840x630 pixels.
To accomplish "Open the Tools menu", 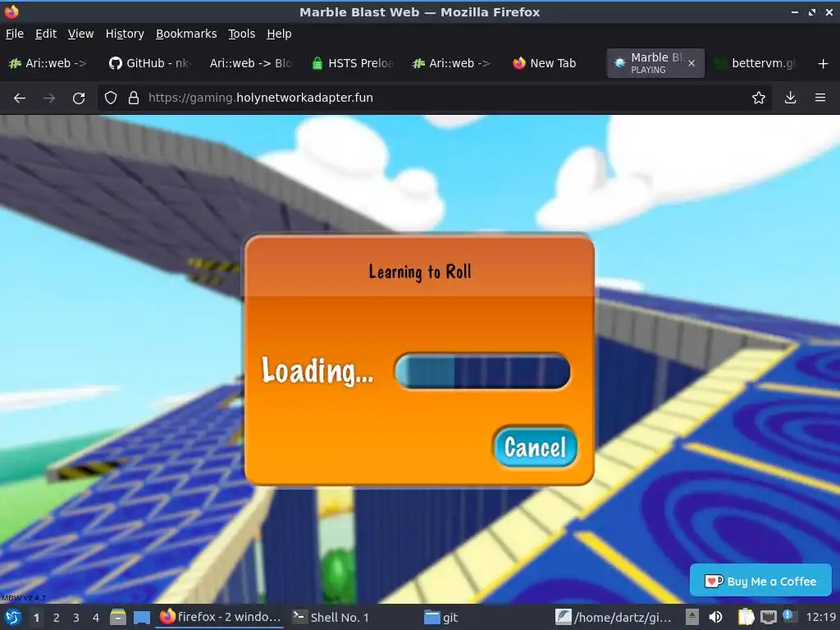I will (242, 34).
